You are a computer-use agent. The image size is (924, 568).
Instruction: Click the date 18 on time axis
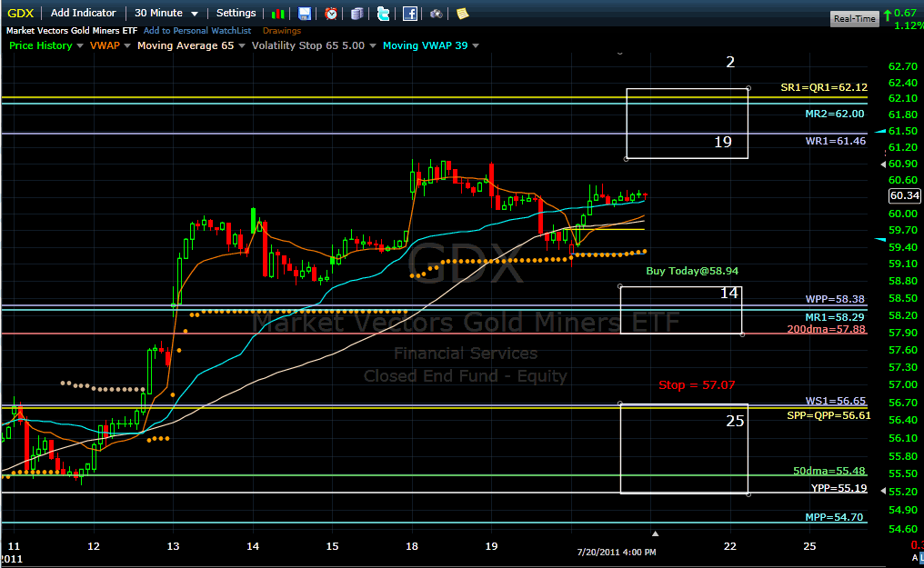coord(412,546)
